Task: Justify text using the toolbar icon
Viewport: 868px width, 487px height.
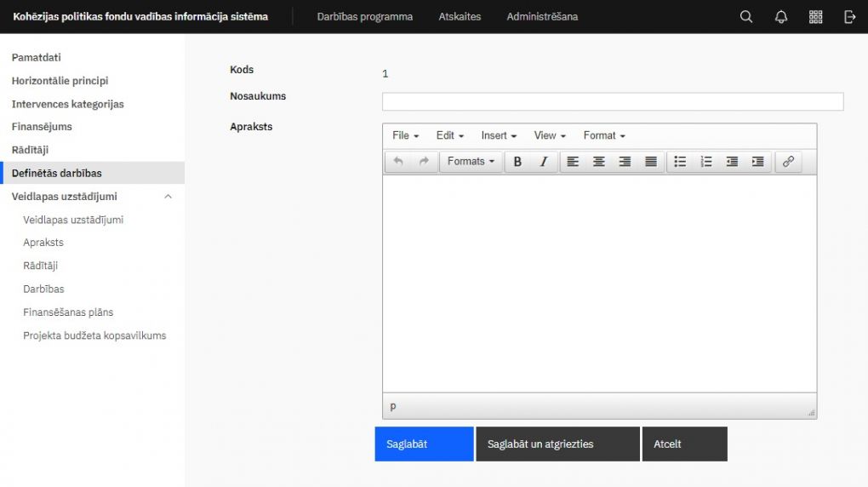Action: [651, 162]
